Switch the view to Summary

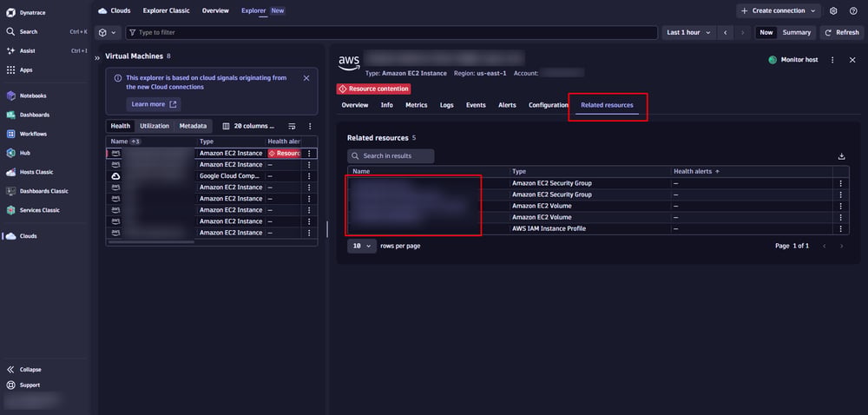[x=796, y=33]
